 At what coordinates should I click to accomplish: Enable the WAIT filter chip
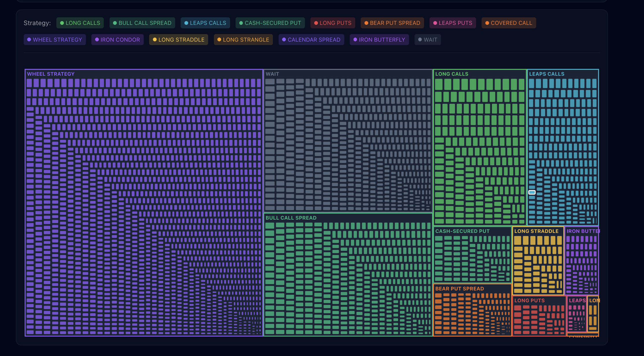[x=428, y=40]
